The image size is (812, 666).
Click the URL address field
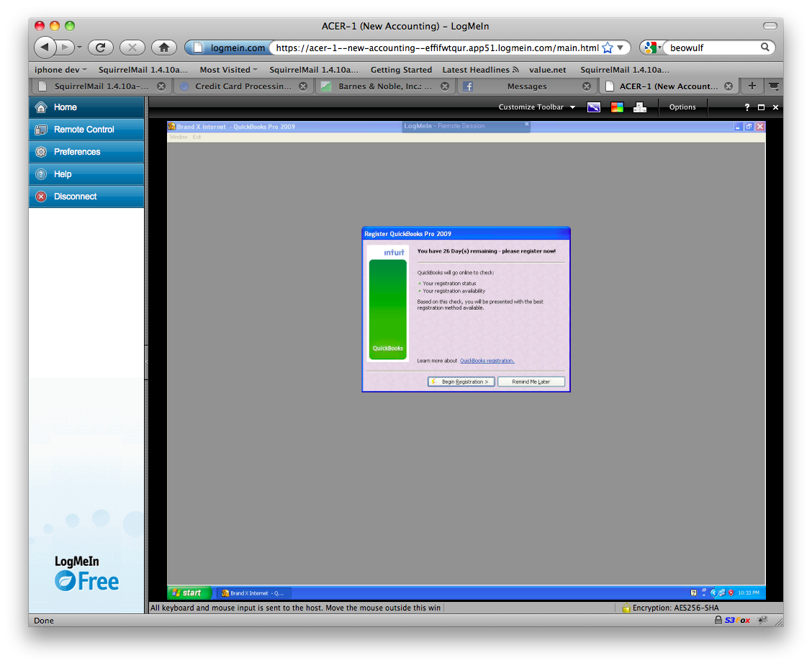[436, 48]
